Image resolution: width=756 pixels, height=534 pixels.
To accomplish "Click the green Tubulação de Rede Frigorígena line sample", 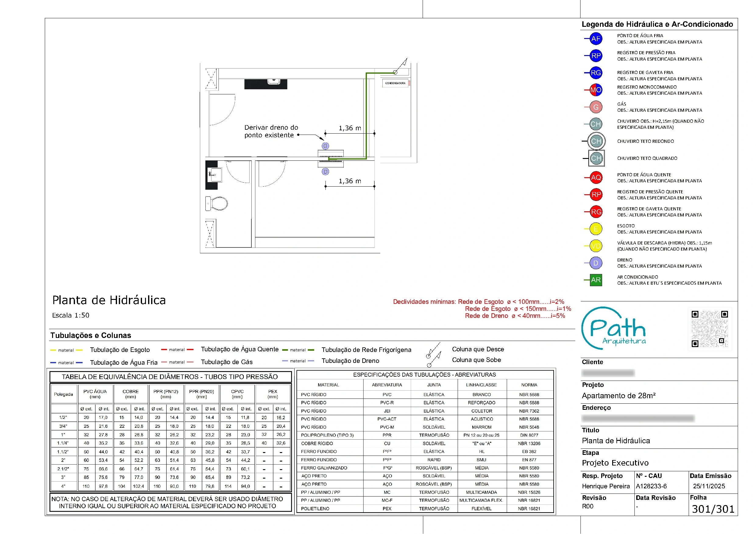I will tap(298, 350).
